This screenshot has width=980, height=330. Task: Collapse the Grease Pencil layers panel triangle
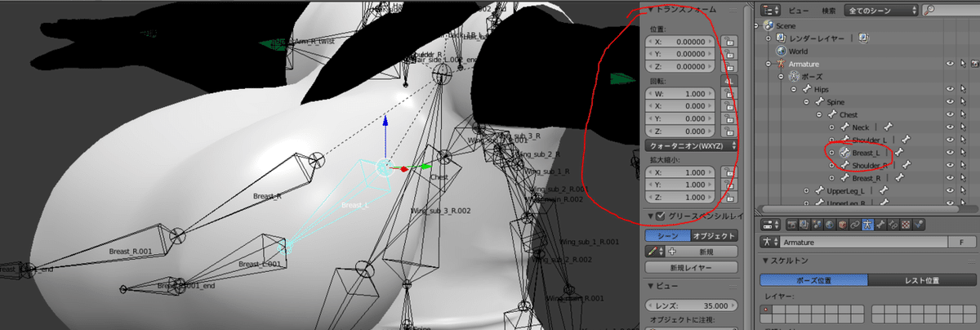point(651,216)
